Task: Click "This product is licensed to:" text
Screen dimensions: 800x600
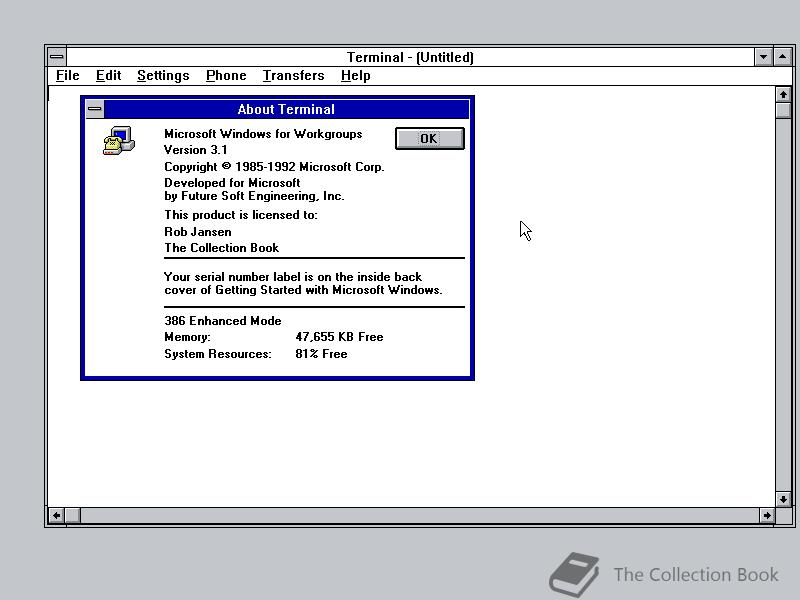Action: pyautogui.click(x=240, y=215)
